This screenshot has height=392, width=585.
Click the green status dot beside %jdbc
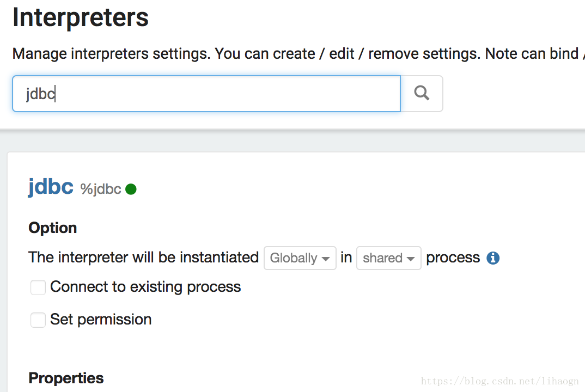pos(131,189)
